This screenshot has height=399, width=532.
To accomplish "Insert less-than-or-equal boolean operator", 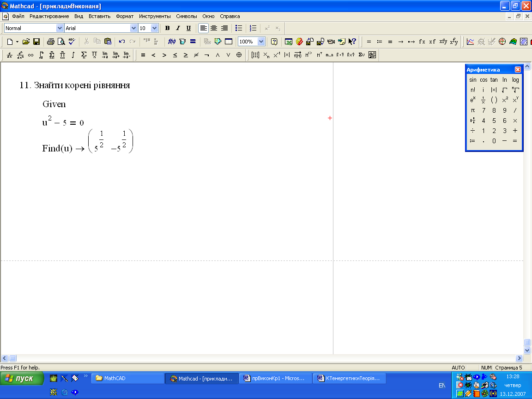I will click(x=175, y=55).
